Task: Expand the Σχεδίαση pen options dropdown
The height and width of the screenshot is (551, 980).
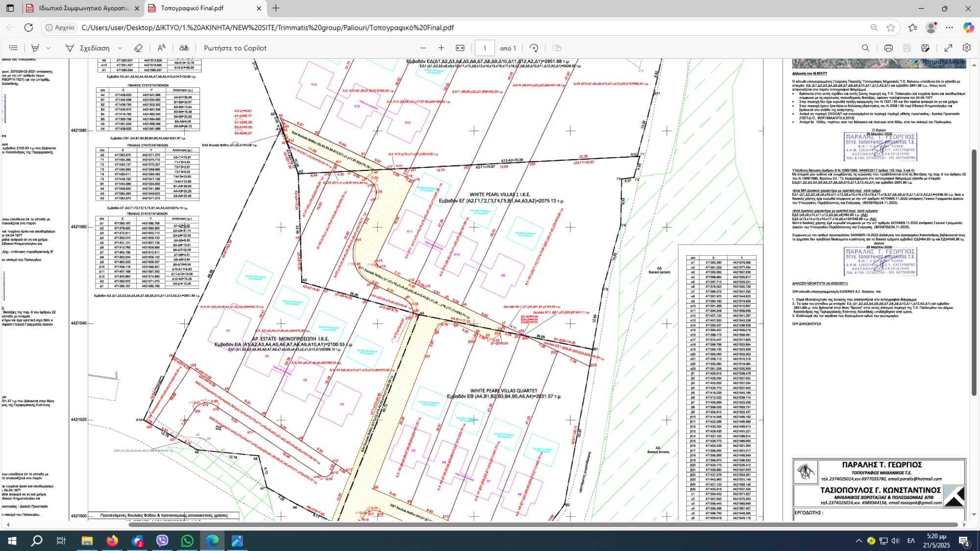Action: tap(120, 48)
